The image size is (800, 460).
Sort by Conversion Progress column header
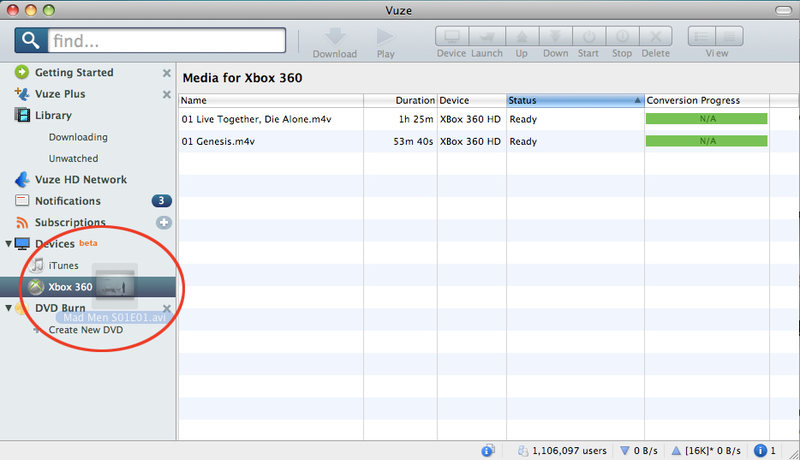tap(707, 100)
